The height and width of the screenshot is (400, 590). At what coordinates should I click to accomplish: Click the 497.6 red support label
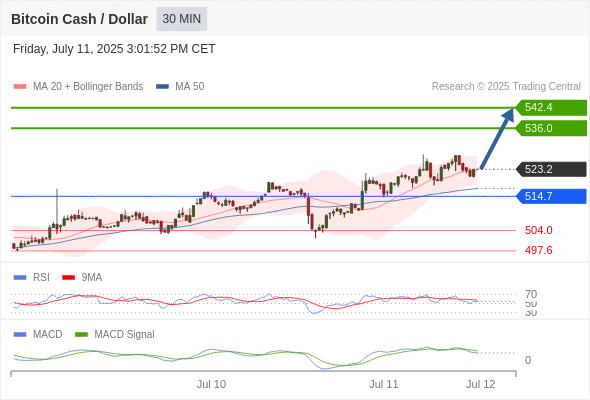(538, 250)
